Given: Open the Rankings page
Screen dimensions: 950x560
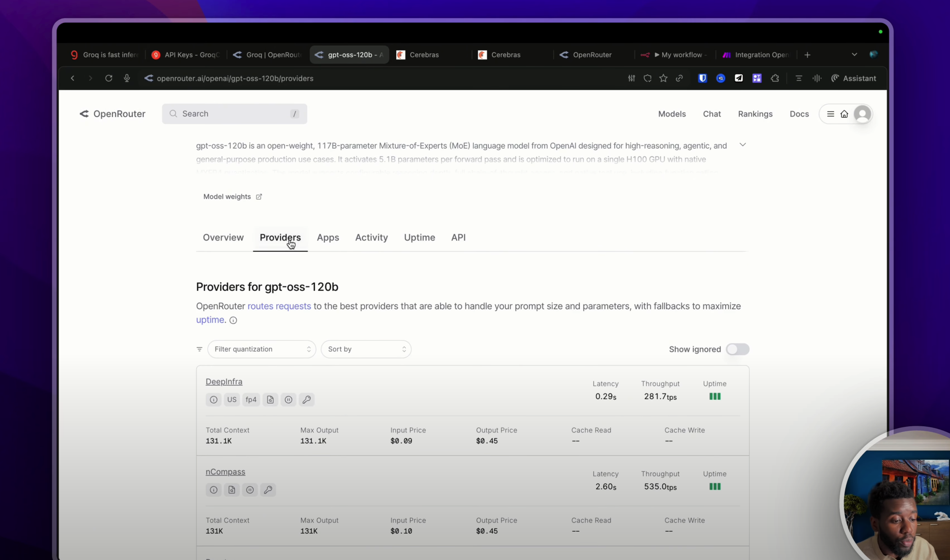Looking at the screenshot, I should click(755, 114).
